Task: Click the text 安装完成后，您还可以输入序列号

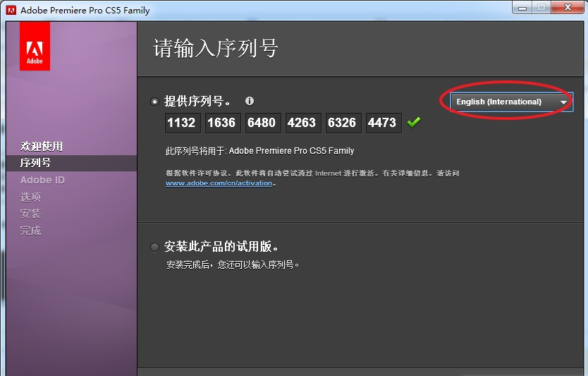Action: coord(232,265)
